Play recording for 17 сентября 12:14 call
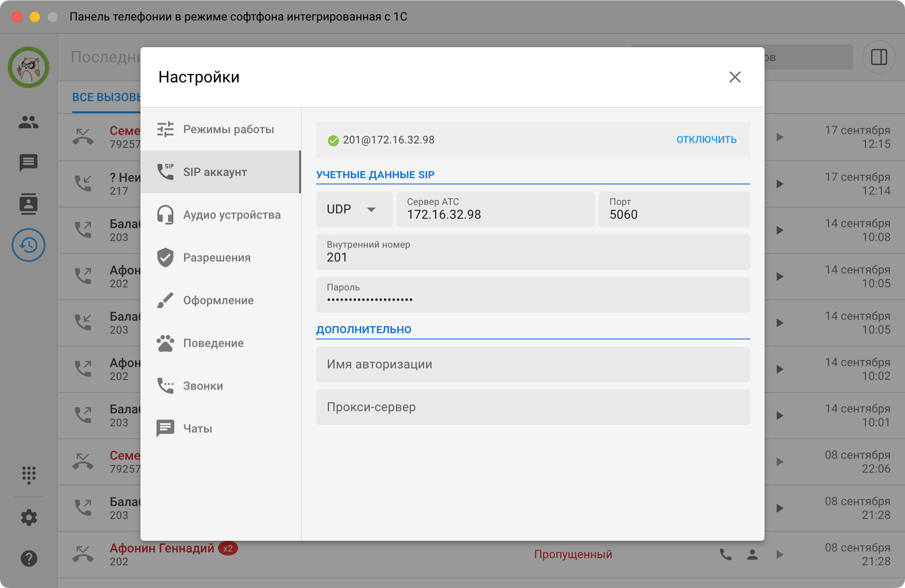 (780, 184)
